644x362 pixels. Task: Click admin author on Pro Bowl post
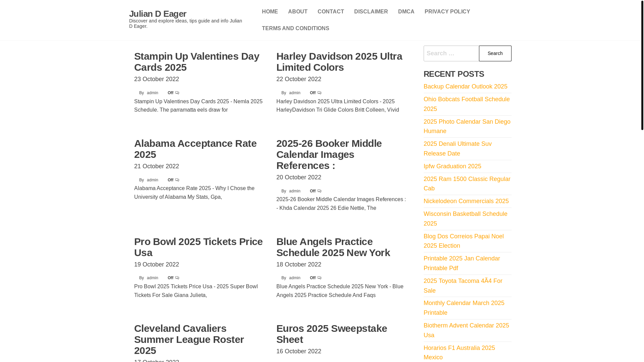pyautogui.click(x=152, y=278)
